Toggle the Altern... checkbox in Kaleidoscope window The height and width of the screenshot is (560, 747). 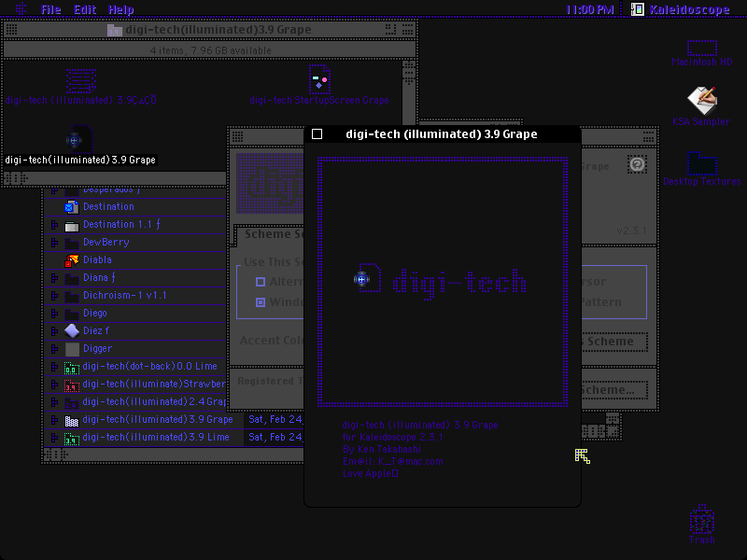pyautogui.click(x=261, y=282)
